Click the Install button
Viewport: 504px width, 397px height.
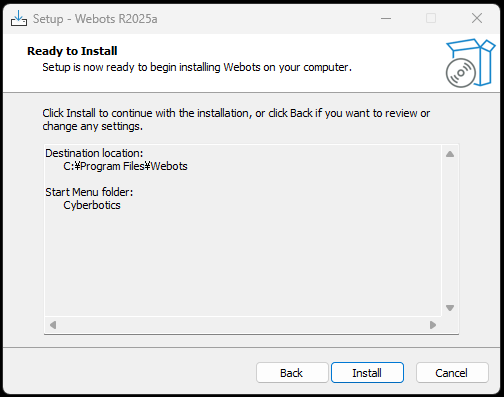coord(367,373)
